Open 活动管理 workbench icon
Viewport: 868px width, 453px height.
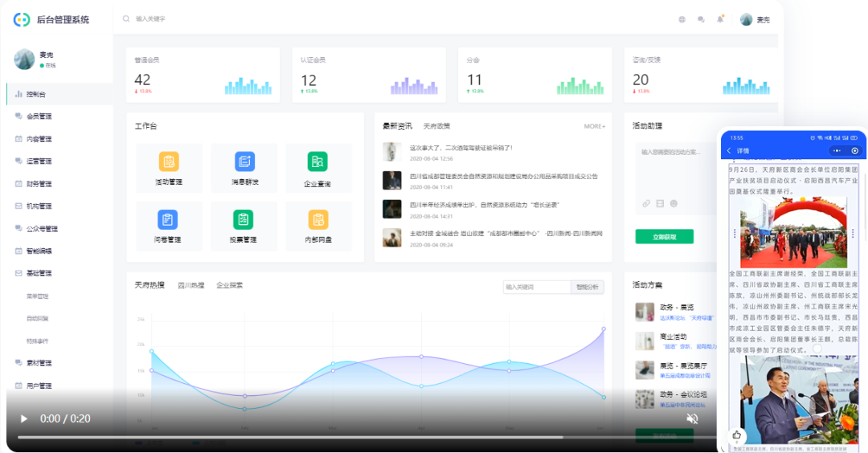pyautogui.click(x=169, y=161)
